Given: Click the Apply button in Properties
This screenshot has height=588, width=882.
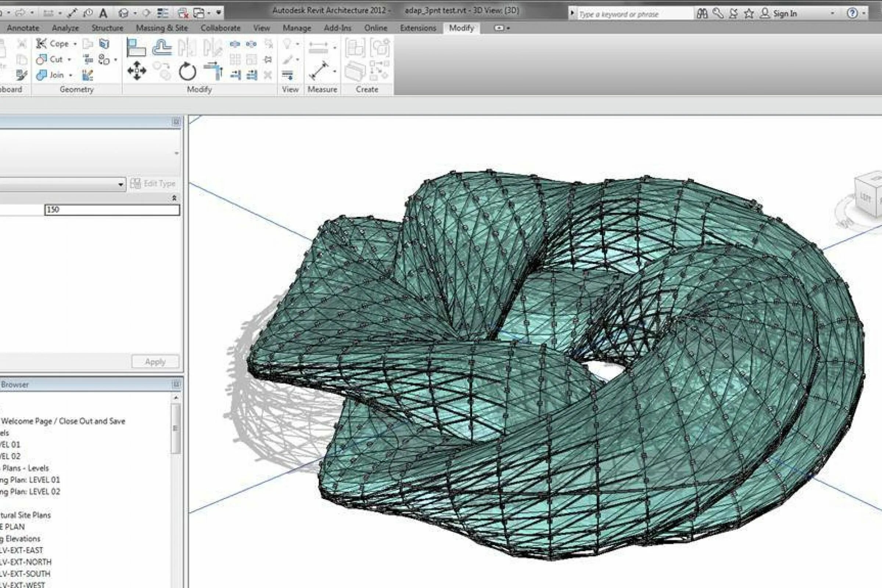Looking at the screenshot, I should pyautogui.click(x=155, y=362).
